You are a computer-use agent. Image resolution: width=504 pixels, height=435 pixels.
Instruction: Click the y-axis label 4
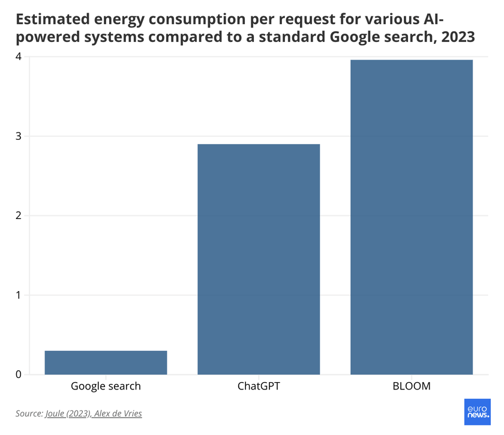tap(19, 56)
